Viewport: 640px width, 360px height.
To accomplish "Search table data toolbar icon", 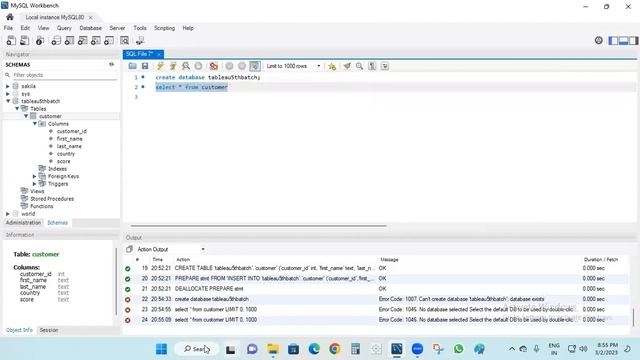I will click(124, 40).
